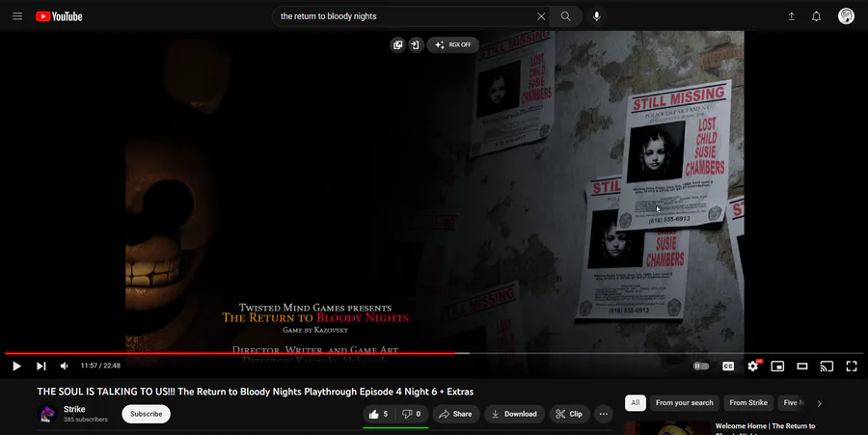
Task: Click the magnifier search button
Action: coord(566,16)
